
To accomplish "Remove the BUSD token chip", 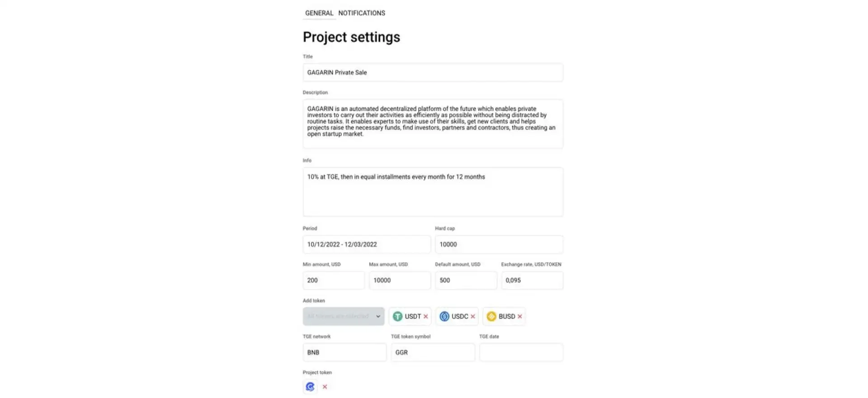I will (x=520, y=317).
